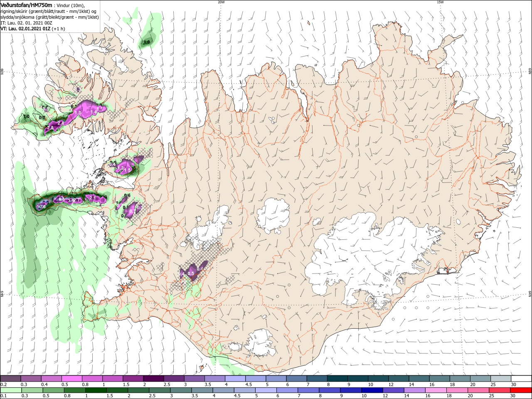Image resolution: width=532 pixels, height=399 pixels.
Task: Click the light lavender top-row swatch 4–4.5
Action: 235,379
